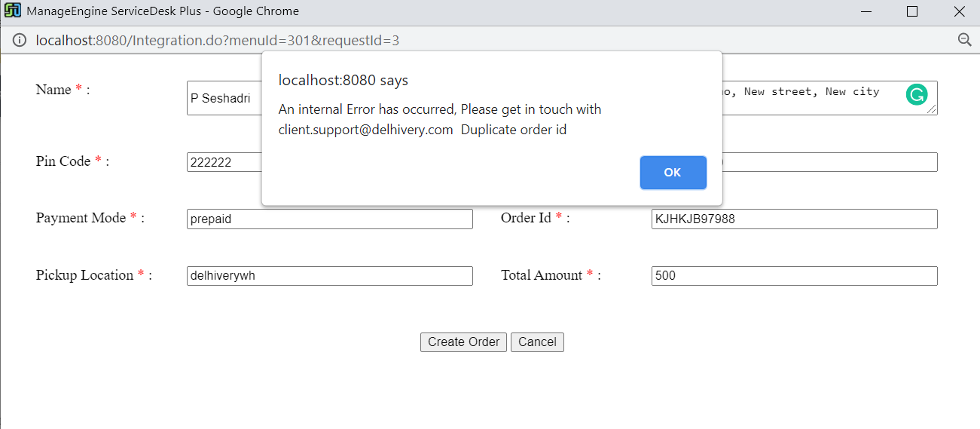Click the Total Amount field

[x=794, y=276]
